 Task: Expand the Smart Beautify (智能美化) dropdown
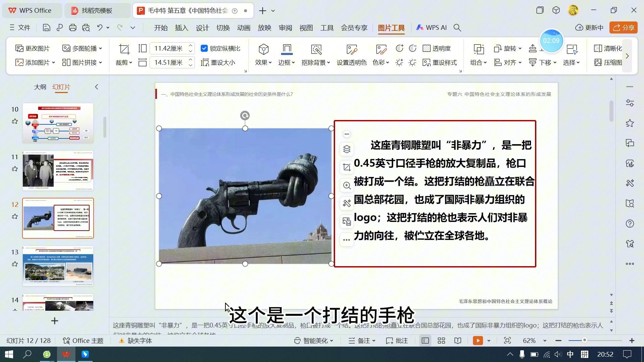332,341
